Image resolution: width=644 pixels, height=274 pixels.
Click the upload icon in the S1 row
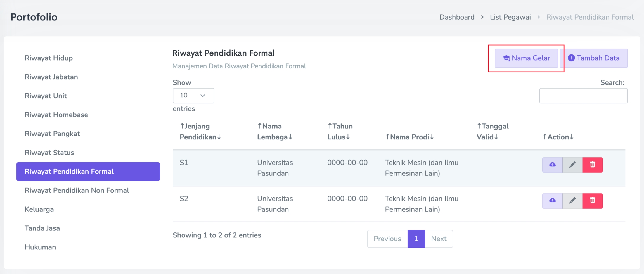(x=552, y=165)
